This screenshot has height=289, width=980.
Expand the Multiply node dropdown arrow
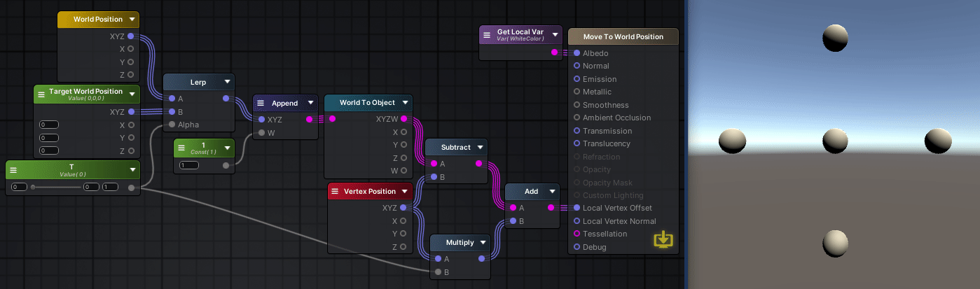coord(483,243)
